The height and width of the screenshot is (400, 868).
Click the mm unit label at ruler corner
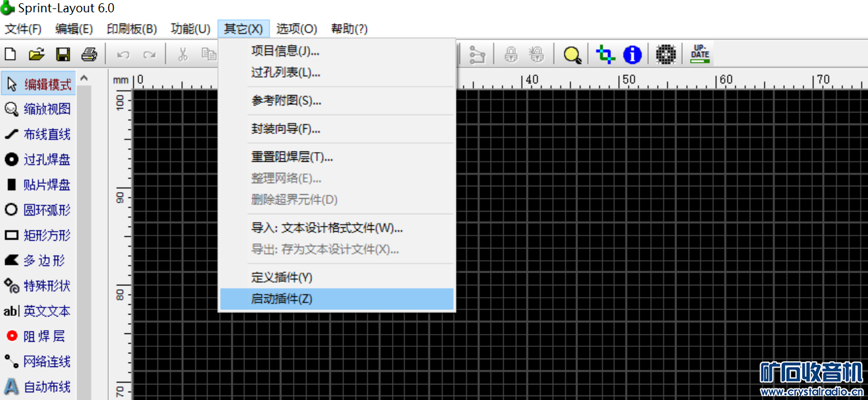click(x=120, y=80)
